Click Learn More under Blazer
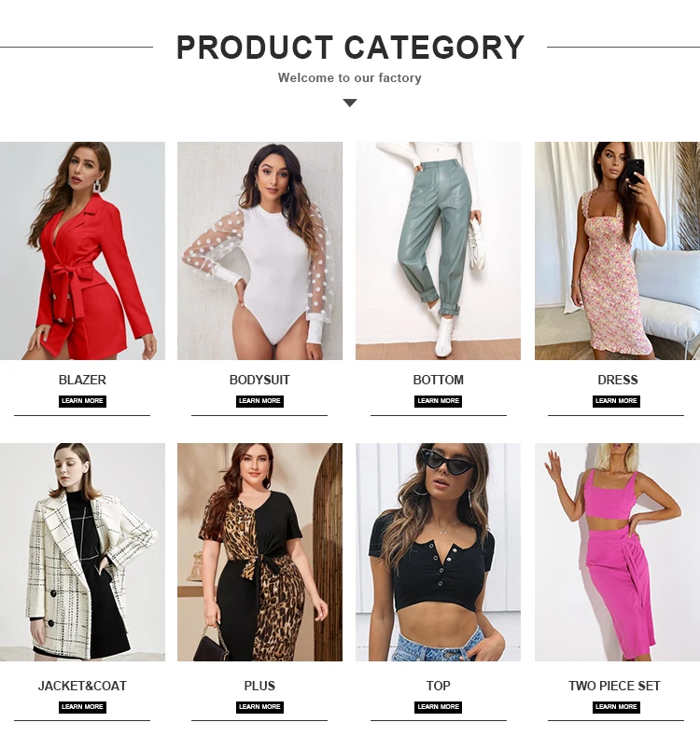This screenshot has width=700, height=750. [82, 401]
